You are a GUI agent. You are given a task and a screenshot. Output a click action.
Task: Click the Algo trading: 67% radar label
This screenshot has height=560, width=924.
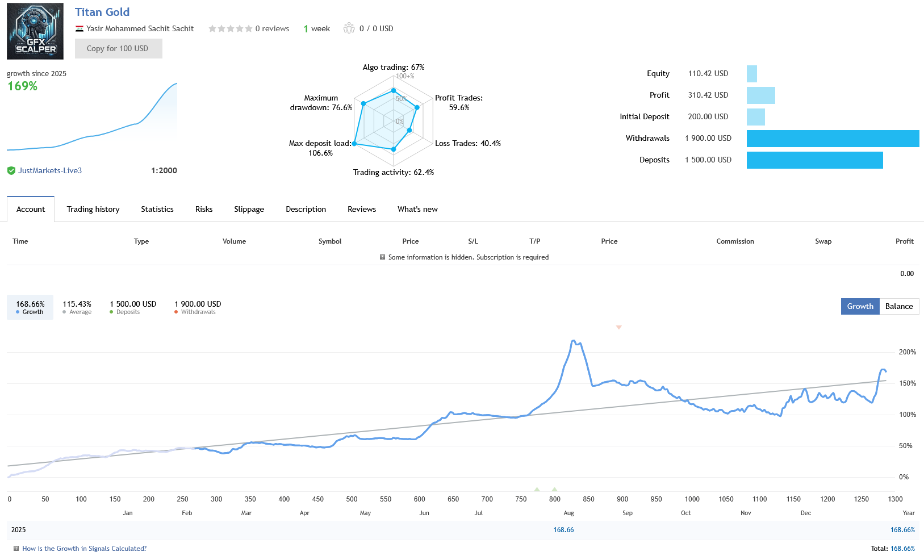pos(394,67)
